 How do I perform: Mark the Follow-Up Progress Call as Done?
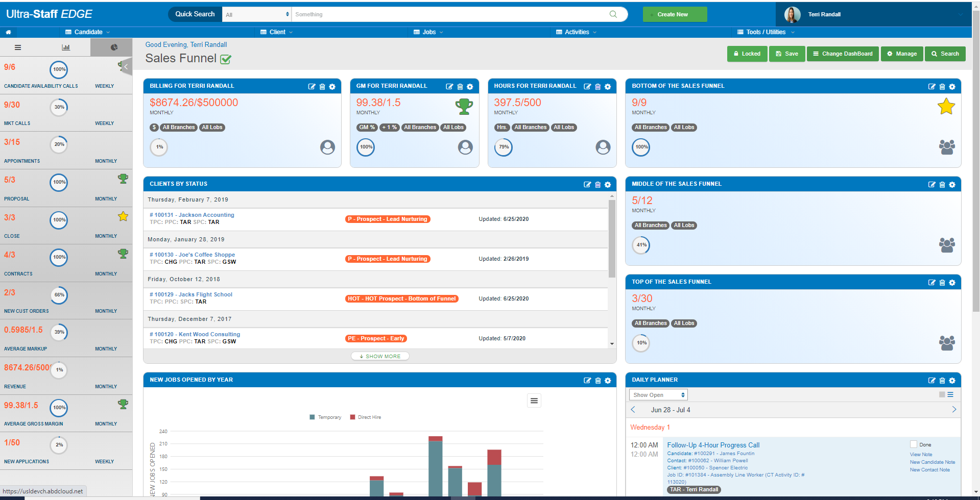point(913,444)
